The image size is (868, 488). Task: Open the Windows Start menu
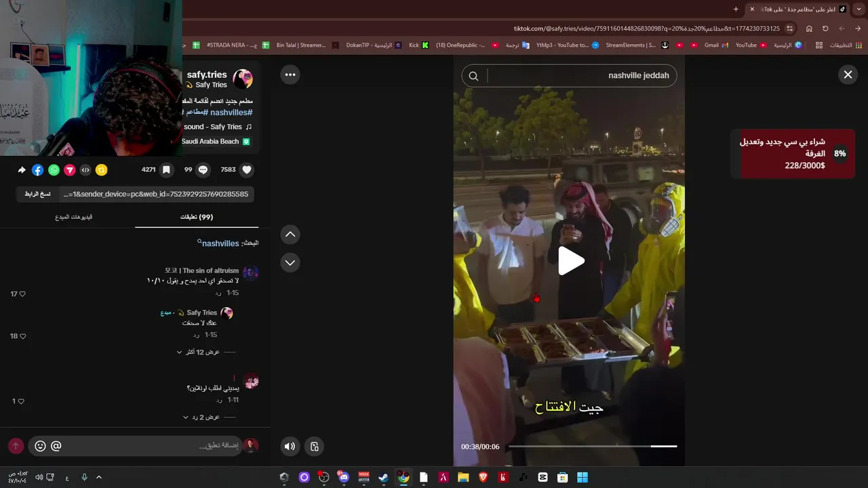pyautogui.click(x=583, y=477)
